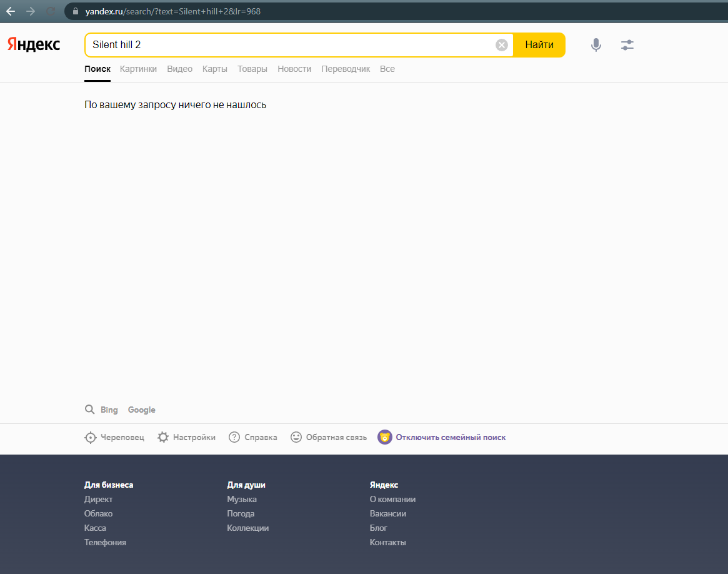Open Касса link in footer
Screen dimensions: 728x574
tap(95, 528)
